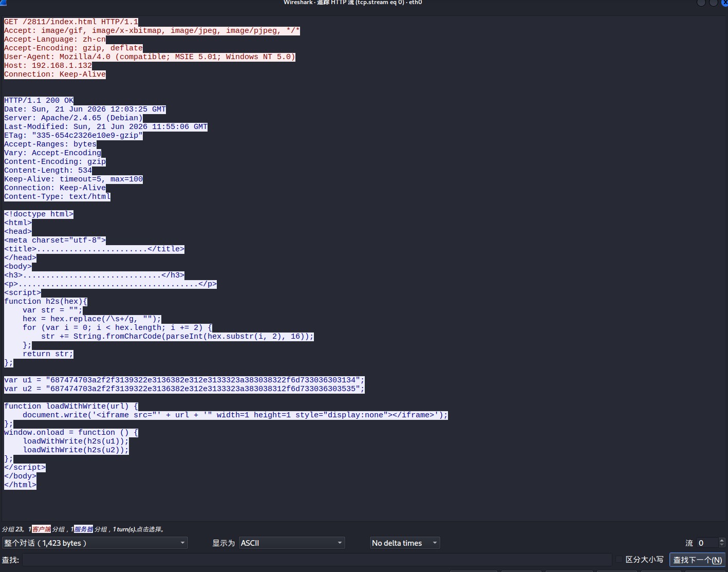Image resolution: width=728 pixels, height=572 pixels.
Task: Click the Keep-Alive: timeout=5, max=100 line
Action: click(x=73, y=179)
